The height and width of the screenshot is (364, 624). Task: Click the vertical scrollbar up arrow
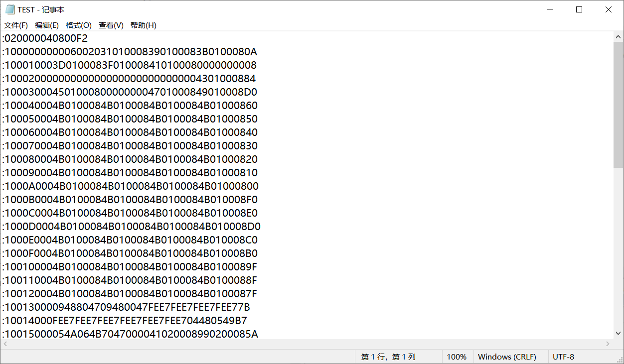(618, 36)
